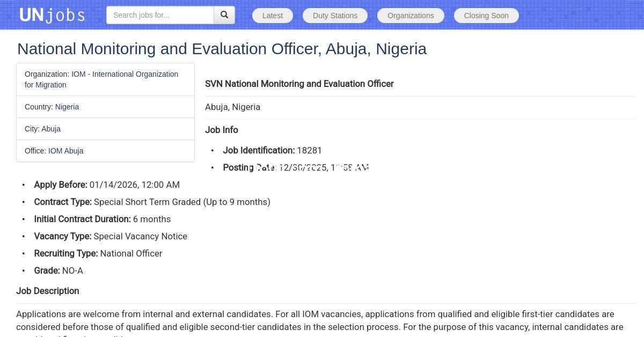644x337 pixels.
Task: Click the Grade NO-A entry
Action: (x=58, y=270)
